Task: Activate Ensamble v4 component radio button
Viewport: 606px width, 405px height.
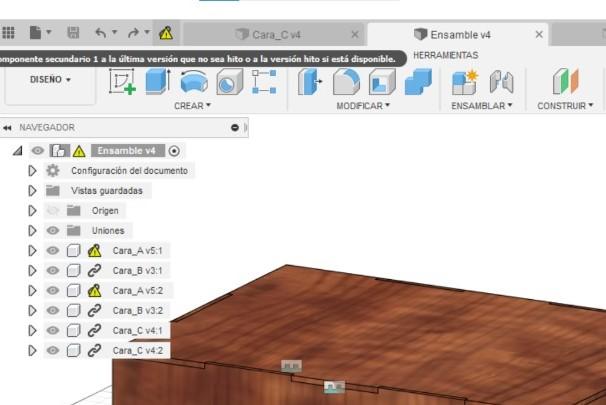Action: [174, 151]
